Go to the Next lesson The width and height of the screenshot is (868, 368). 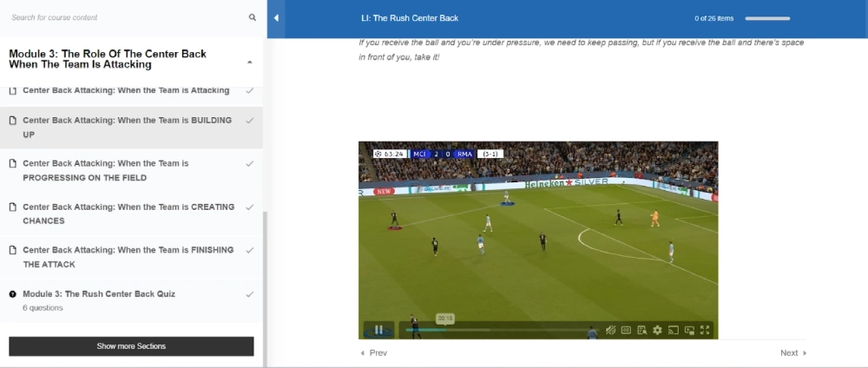pos(792,353)
